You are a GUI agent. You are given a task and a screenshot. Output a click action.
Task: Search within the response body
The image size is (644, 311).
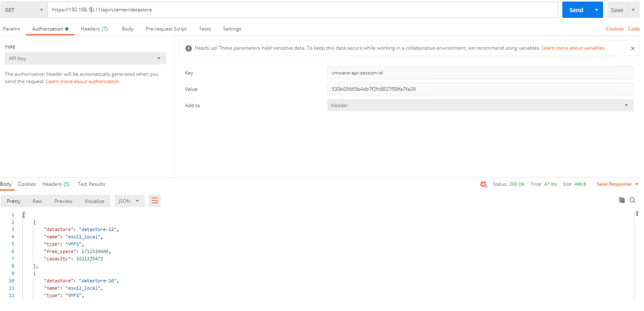coord(632,200)
